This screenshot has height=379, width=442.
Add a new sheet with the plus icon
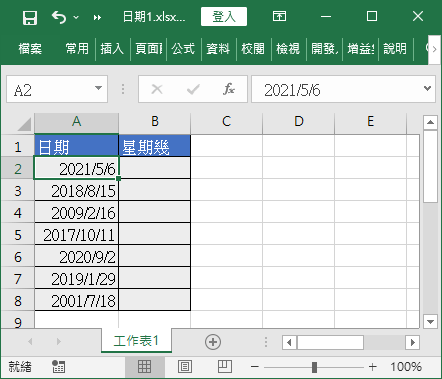click(x=213, y=342)
